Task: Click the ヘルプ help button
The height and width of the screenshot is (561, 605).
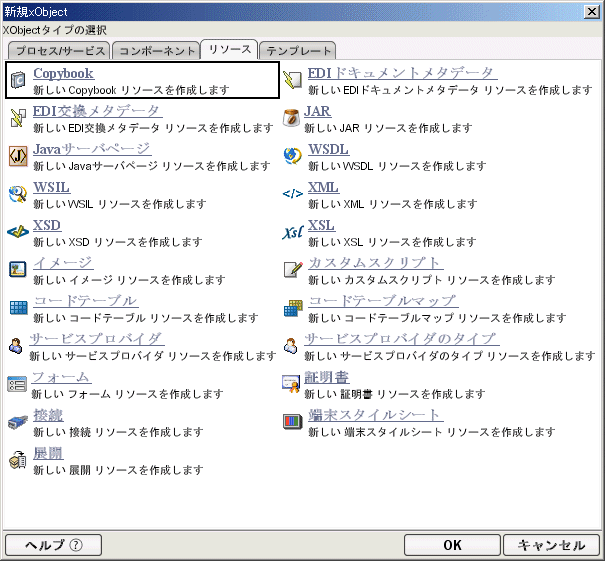Action: coord(54,545)
